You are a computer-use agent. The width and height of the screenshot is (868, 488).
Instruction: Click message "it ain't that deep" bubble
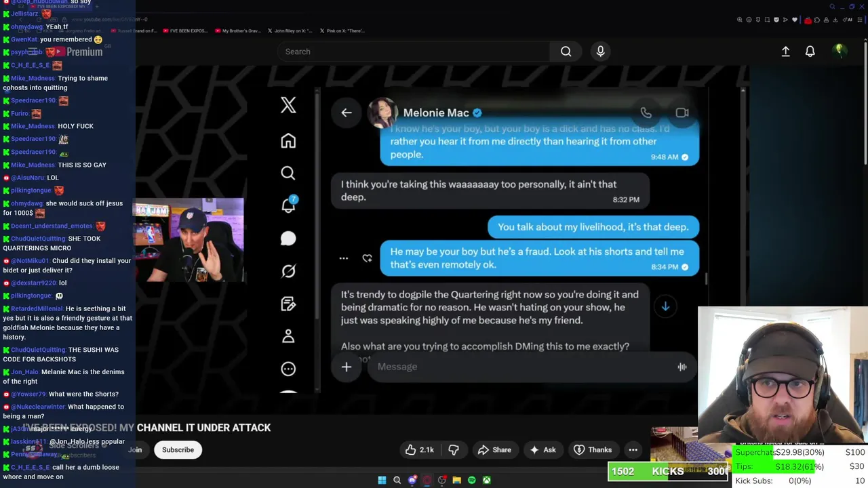[x=490, y=190]
